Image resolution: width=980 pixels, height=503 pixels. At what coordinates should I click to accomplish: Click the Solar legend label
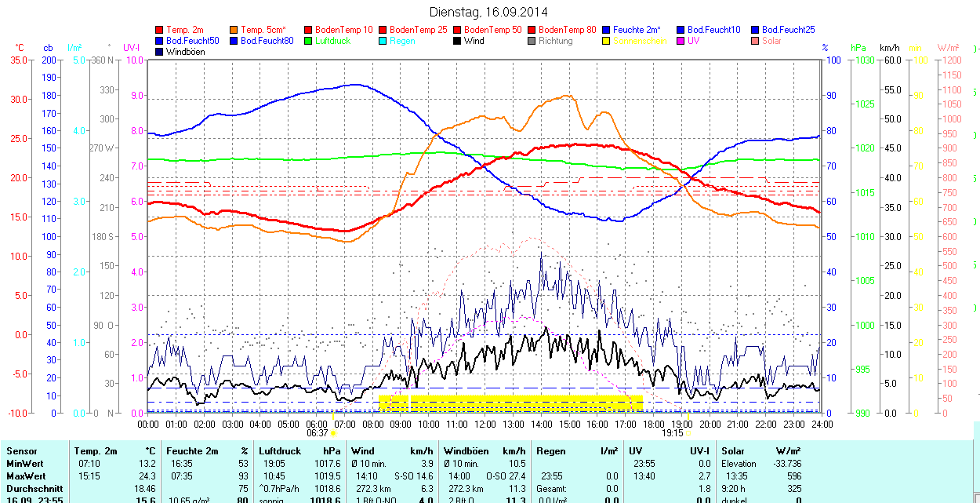coord(771,41)
